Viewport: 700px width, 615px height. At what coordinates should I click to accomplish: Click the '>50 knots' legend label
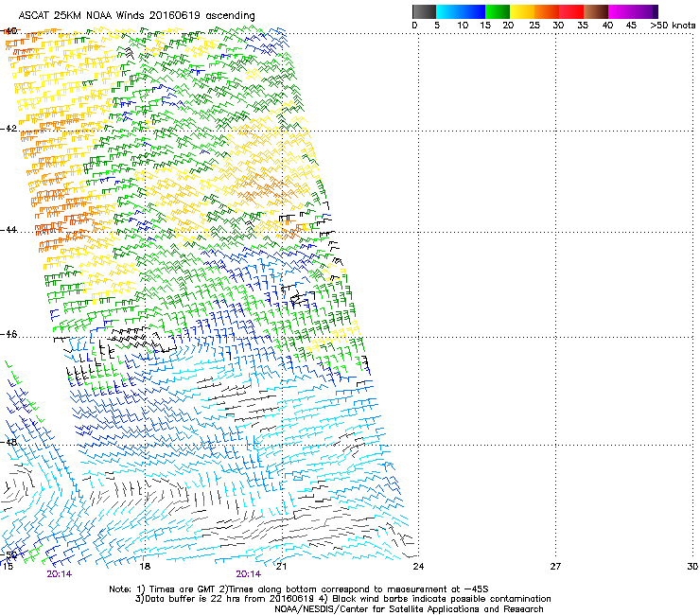click(673, 26)
